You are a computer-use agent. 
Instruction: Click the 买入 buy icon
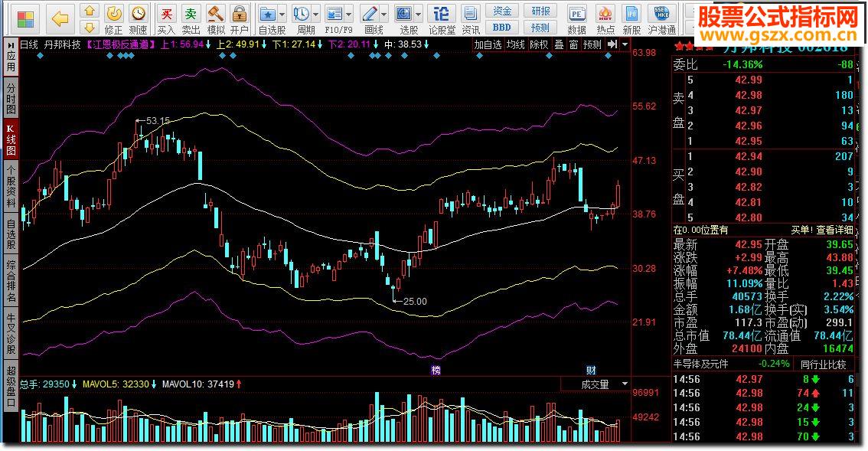tap(166, 19)
